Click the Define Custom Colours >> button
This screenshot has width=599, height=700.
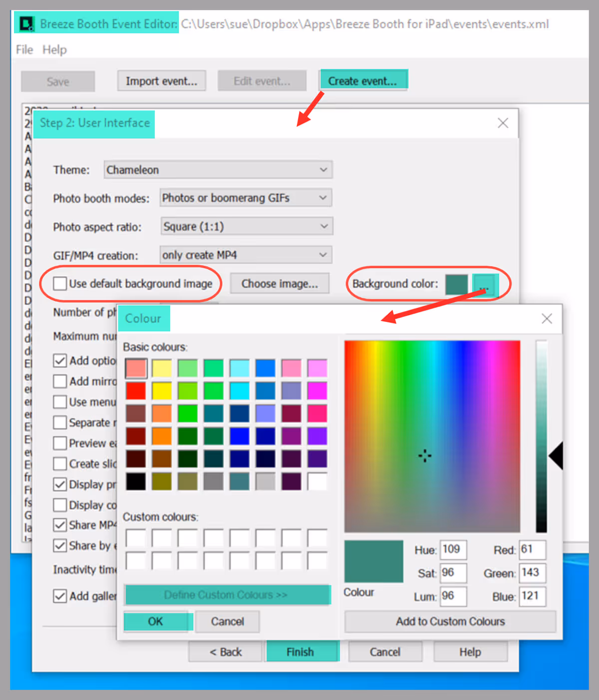click(227, 595)
